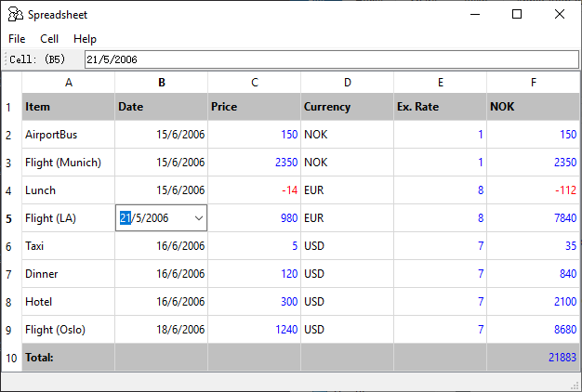Select the Lunch cell

pyautogui.click(x=68, y=190)
